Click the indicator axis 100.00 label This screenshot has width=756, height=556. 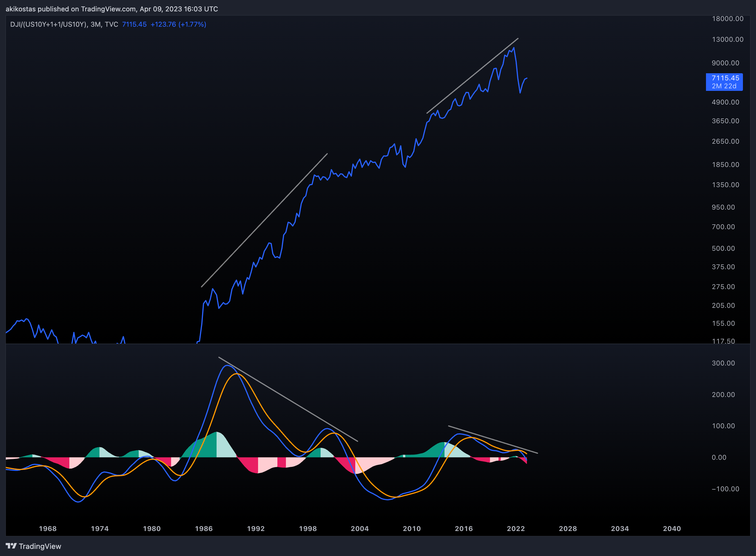723,426
